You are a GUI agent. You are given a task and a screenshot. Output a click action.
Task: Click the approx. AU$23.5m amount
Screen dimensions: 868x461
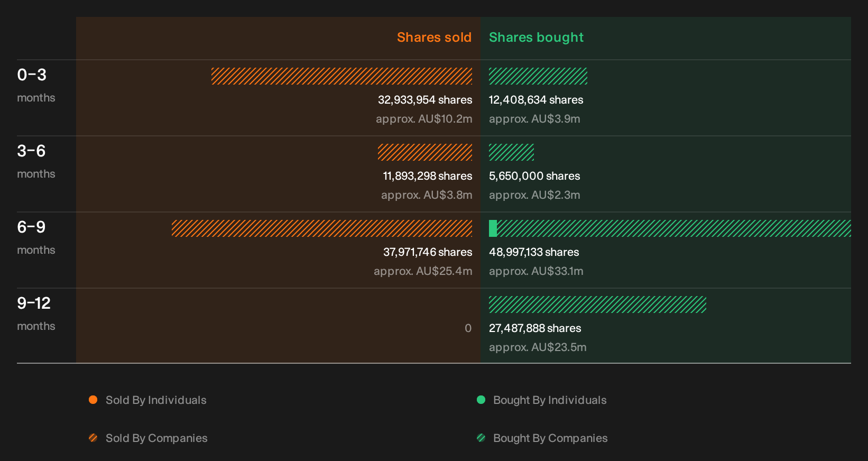(x=538, y=347)
